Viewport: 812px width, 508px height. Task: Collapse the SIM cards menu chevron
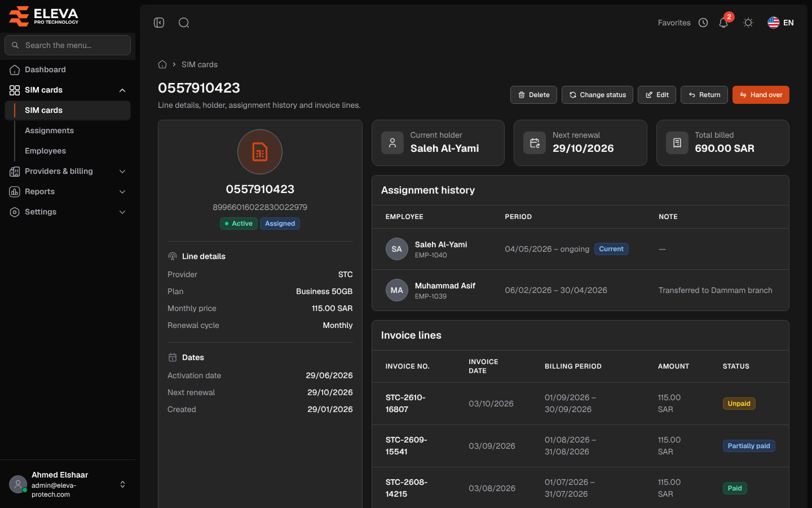pos(122,90)
